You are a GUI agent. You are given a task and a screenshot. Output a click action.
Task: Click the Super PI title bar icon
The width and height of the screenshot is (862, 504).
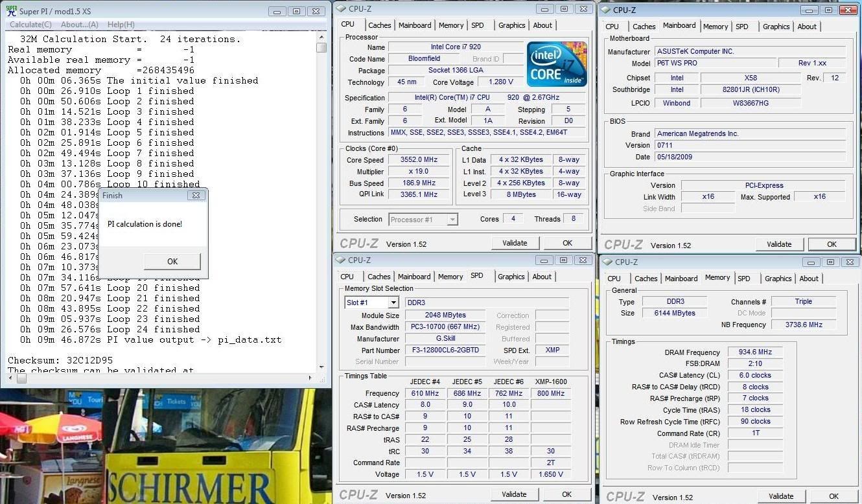click(11, 12)
